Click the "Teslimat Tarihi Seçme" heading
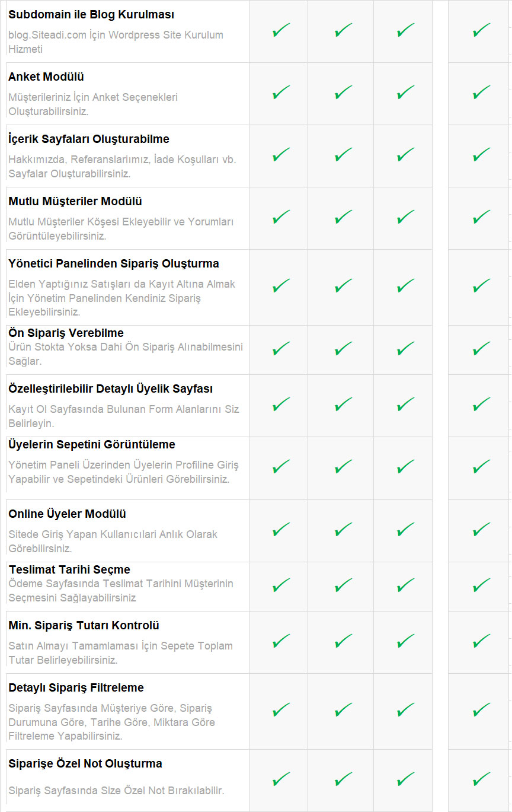The width and height of the screenshot is (512, 812). pos(69,569)
